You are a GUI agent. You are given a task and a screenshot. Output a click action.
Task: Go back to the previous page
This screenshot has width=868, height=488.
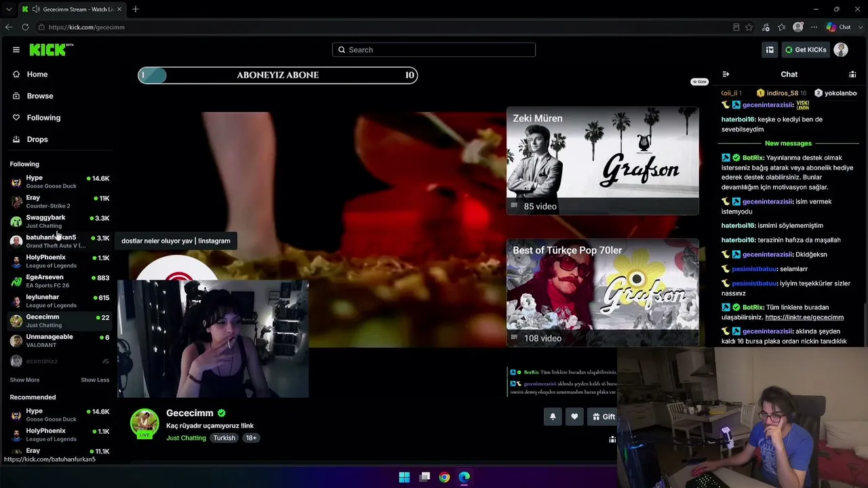(x=9, y=27)
